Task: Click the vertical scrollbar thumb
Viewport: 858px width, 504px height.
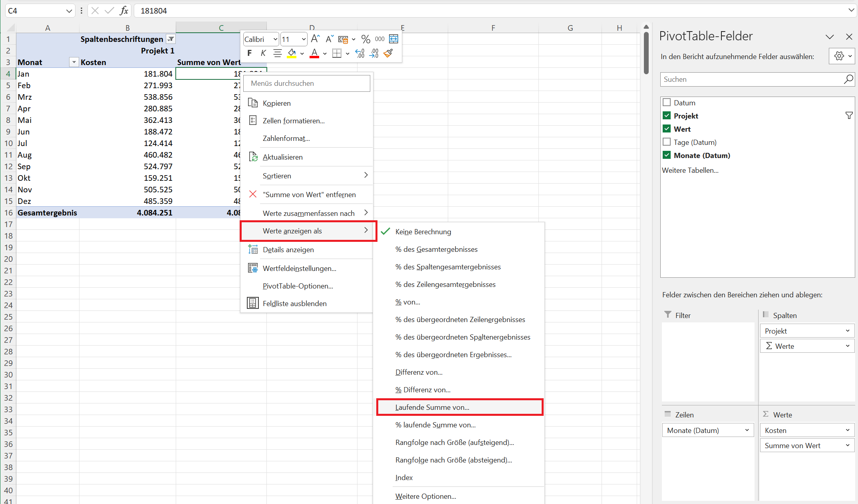Action: coord(646,53)
